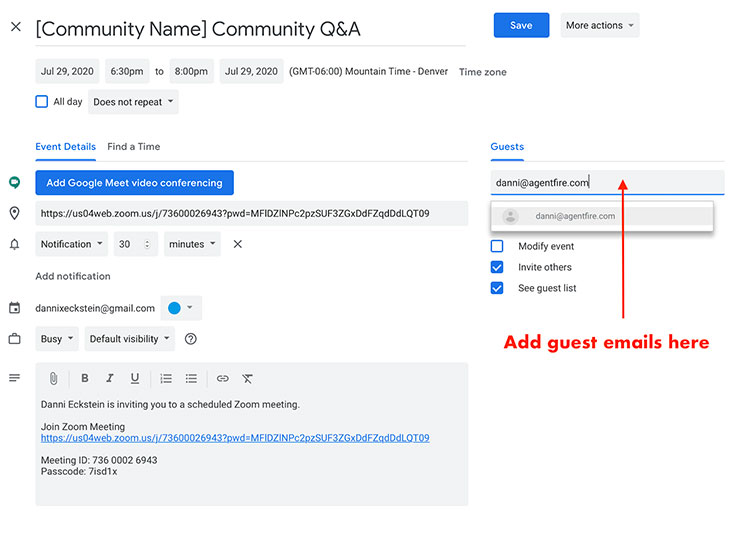Apply underline formatting
This screenshot has height=551, width=730.
[135, 379]
